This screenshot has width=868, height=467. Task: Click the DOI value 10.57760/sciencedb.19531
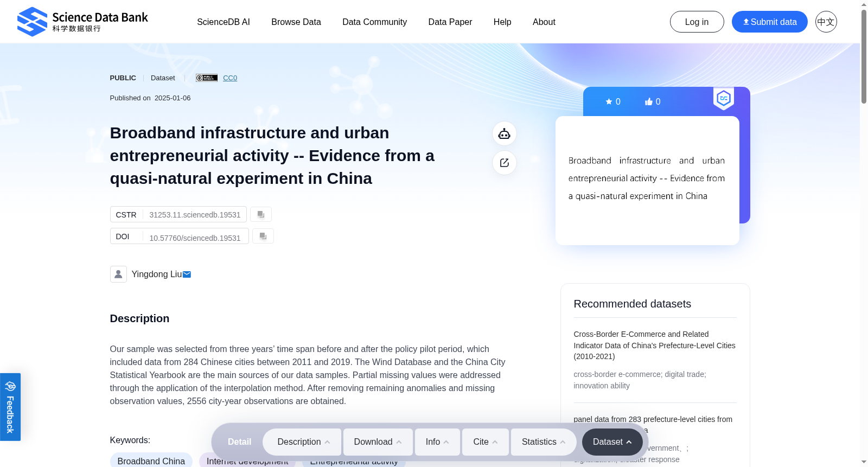pos(195,238)
